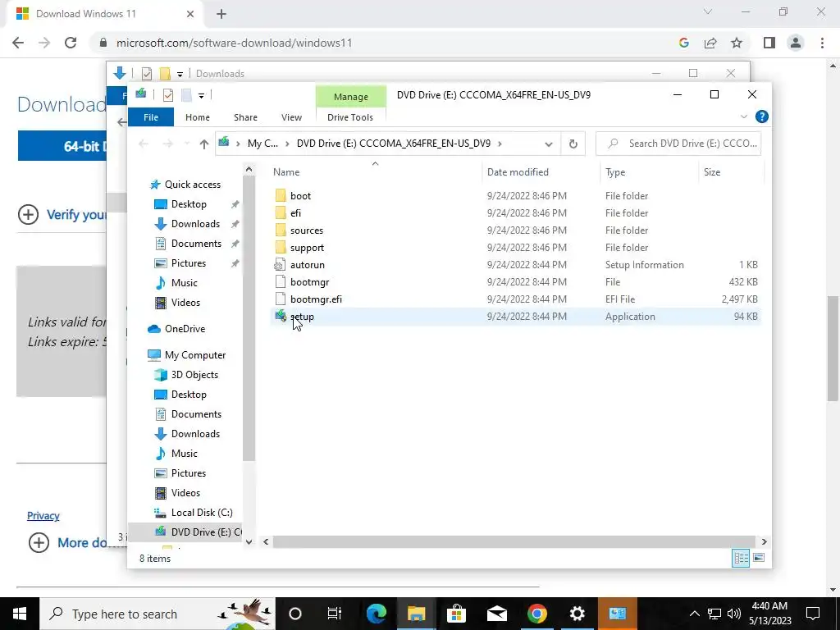
Task: Open Chrome three-dot menu
Action: click(822, 43)
